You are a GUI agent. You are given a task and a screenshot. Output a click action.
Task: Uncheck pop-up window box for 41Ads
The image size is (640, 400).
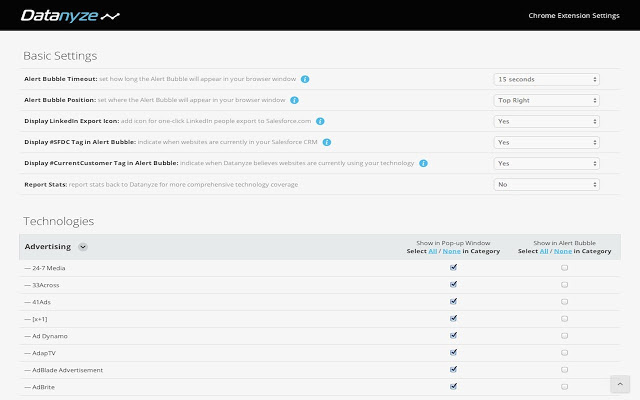click(x=453, y=302)
